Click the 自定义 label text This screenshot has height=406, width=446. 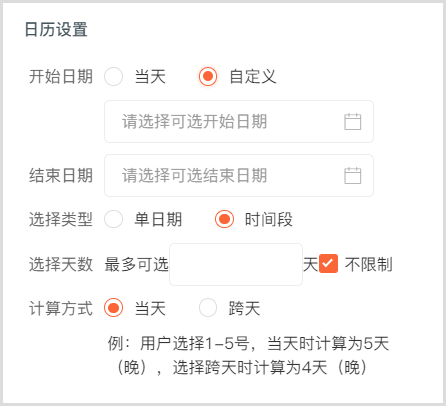[253, 77]
